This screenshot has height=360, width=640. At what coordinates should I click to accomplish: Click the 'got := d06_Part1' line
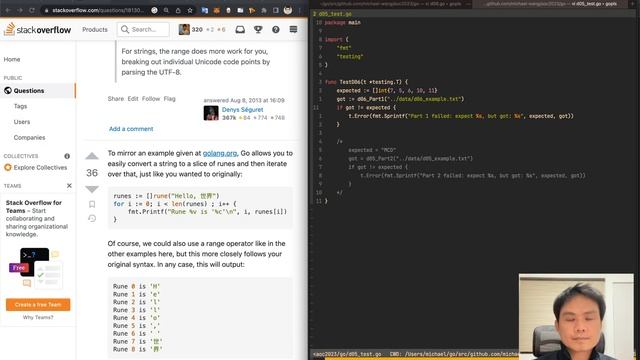pyautogui.click(x=400, y=99)
